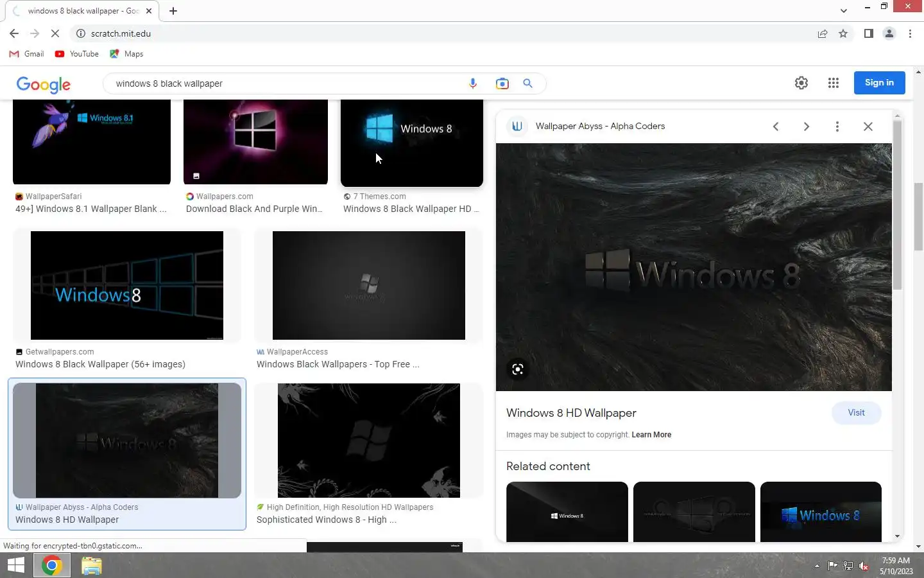Open YouTube bookmark
The image size is (924, 578).
[x=77, y=54]
